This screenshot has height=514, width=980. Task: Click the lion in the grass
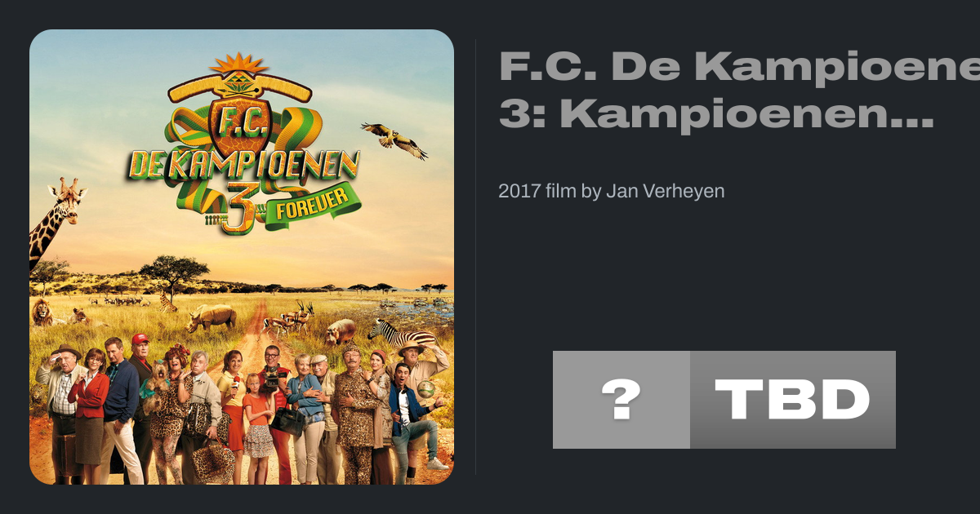pyautogui.click(x=42, y=311)
